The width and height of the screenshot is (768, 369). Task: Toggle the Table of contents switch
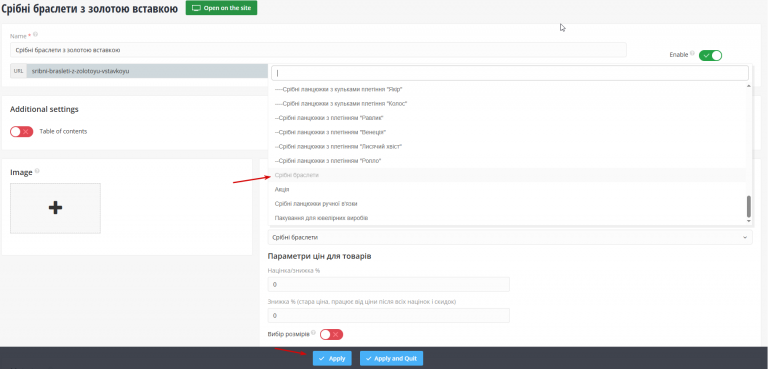coord(22,131)
